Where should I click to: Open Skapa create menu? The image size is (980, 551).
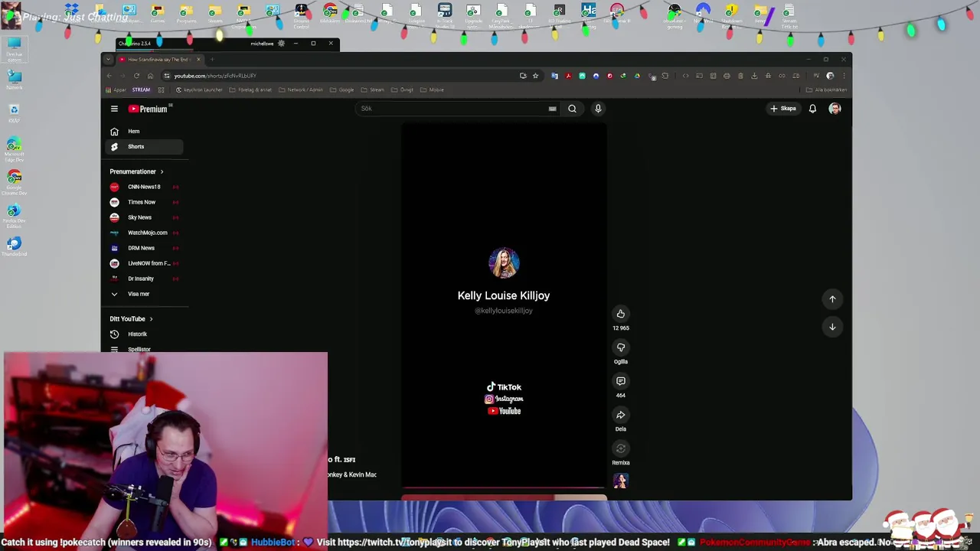coord(783,109)
